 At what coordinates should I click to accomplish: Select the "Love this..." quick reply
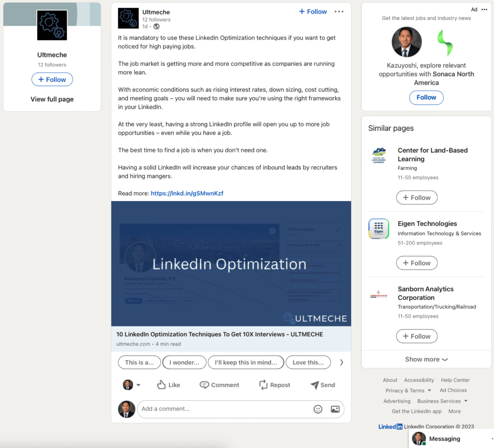[308, 362]
